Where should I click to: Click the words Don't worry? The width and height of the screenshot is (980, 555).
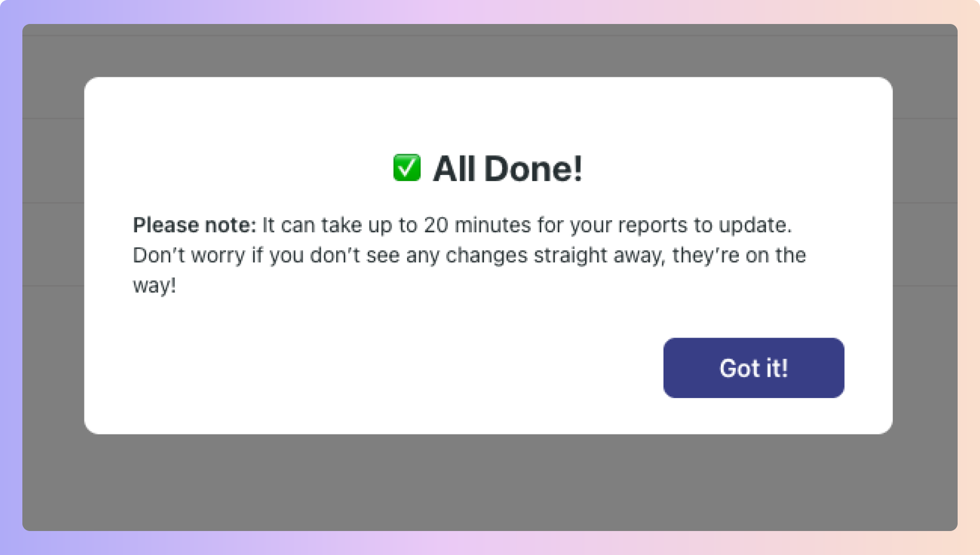[189, 255]
